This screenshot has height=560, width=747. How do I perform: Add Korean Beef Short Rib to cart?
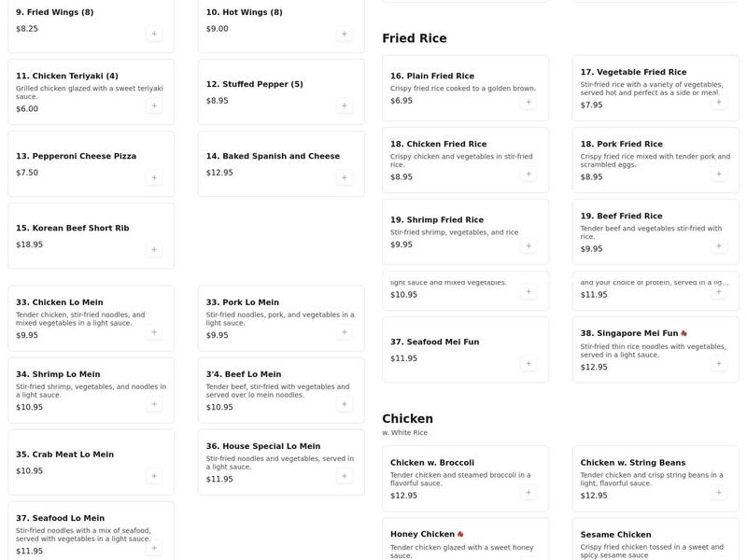[x=152, y=251]
